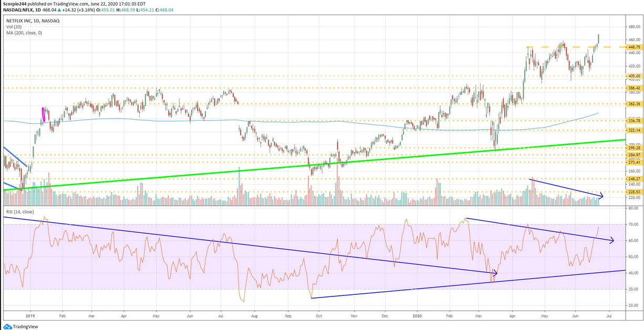
Task: Click the 80.00 RSI axis tick
Action: [x=632, y=208]
